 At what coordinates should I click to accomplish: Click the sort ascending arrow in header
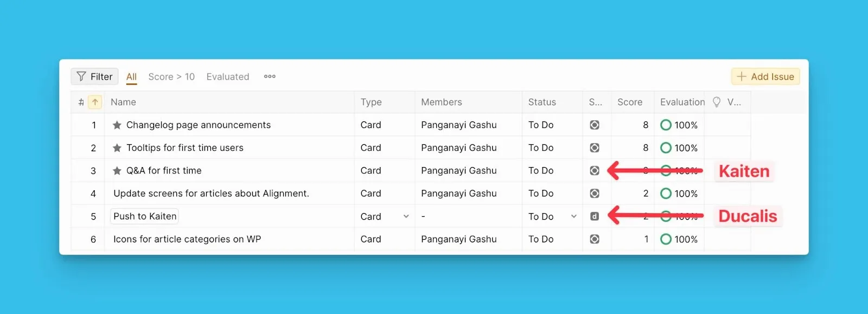(x=95, y=102)
